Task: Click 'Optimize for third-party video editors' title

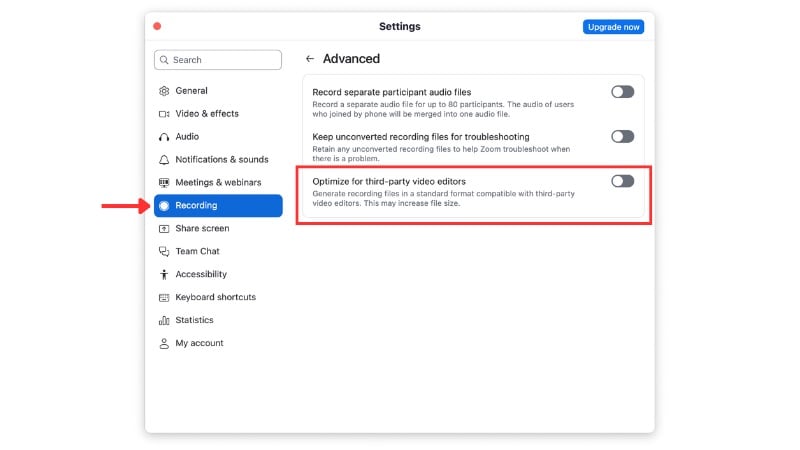Action: (389, 182)
